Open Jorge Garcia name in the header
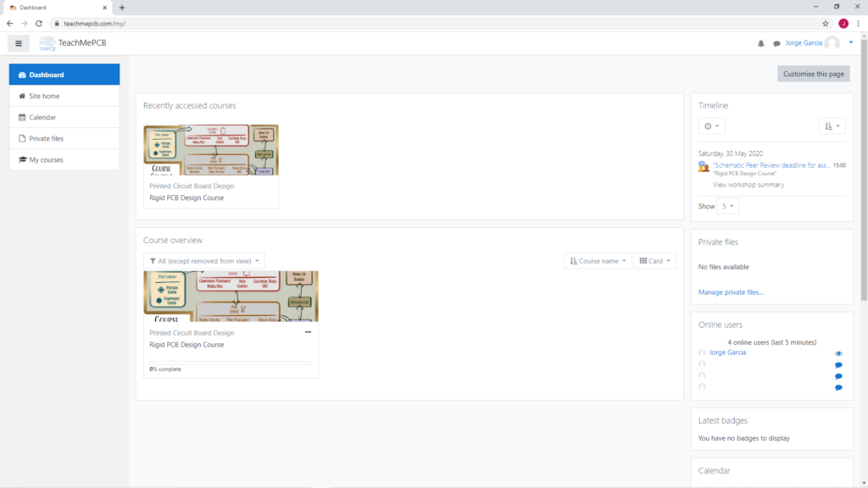Screen dimensions: 868x488 point(804,42)
